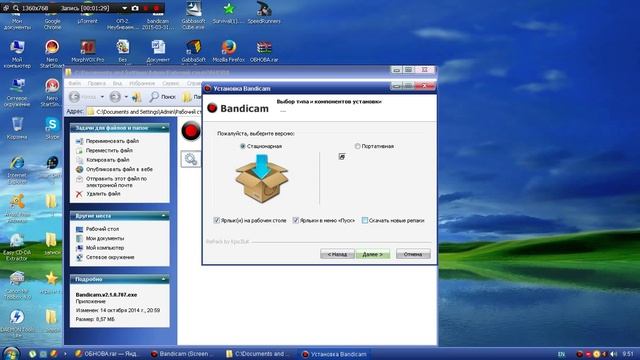Click Переименовать файл task link
The image size is (640, 360).
(112, 141)
